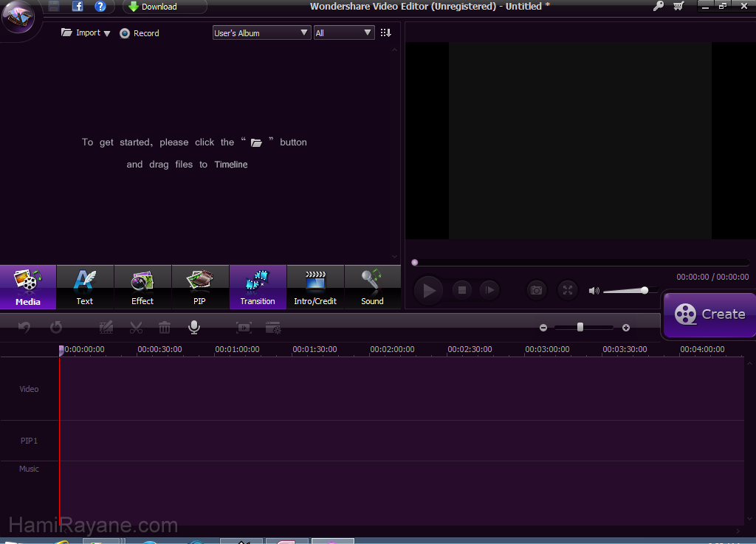Open the shopping cart purchase icon
Viewport: 756px width, 544px height.
pyautogui.click(x=678, y=6)
